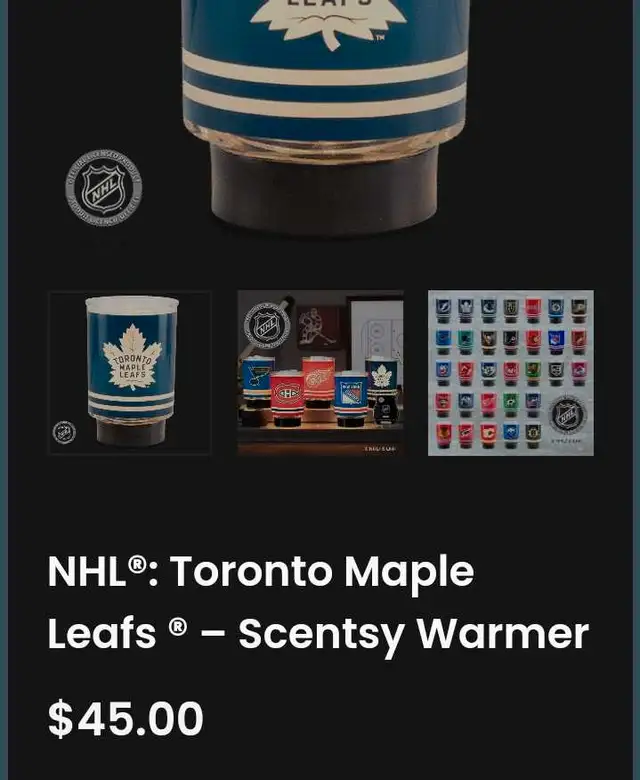Image resolution: width=640 pixels, height=780 pixels.
Task: Click the $45.00 price text
Action: (x=126, y=718)
